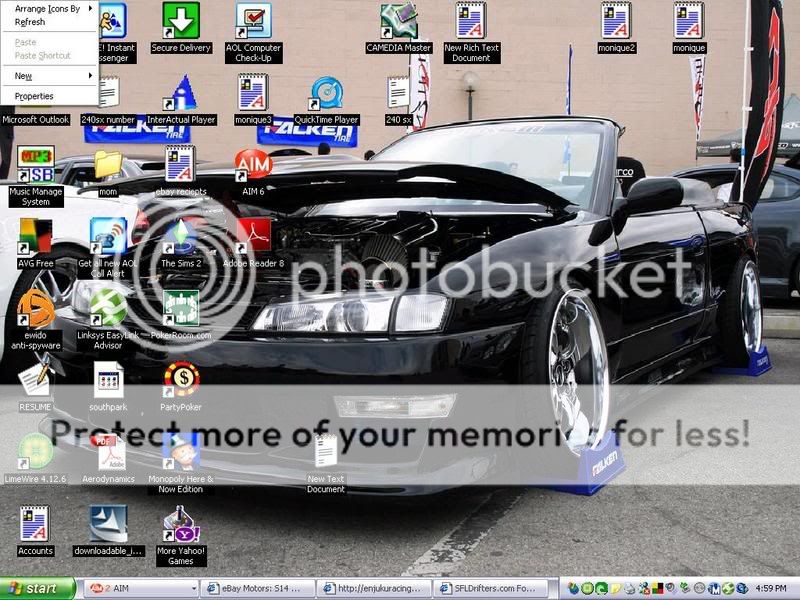The width and height of the screenshot is (800, 600).
Task: Open AVG Free desktop shortcut
Action: pyautogui.click(x=35, y=237)
